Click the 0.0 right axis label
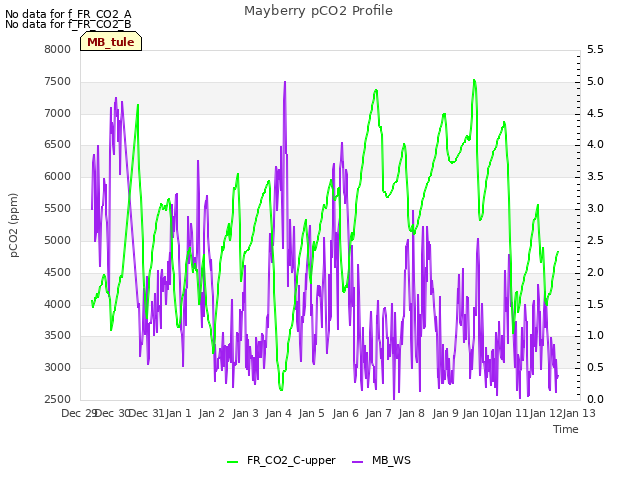640x480 pixels. pyautogui.click(x=595, y=400)
